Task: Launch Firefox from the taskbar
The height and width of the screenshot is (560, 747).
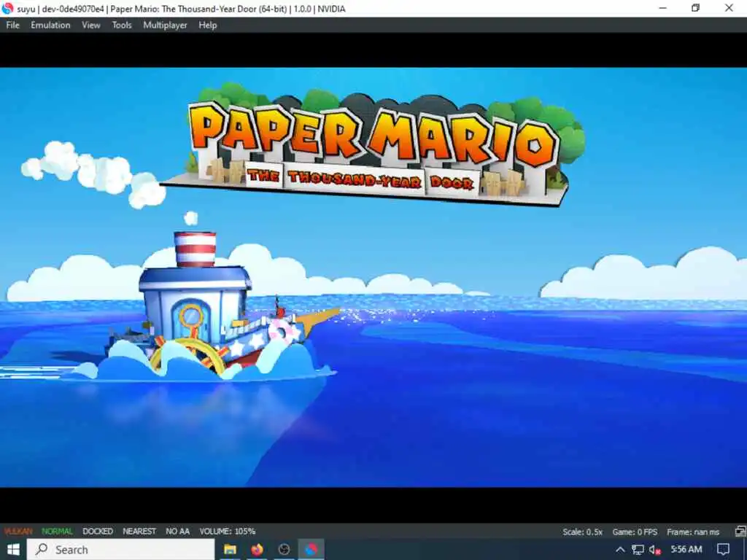Action: click(257, 550)
